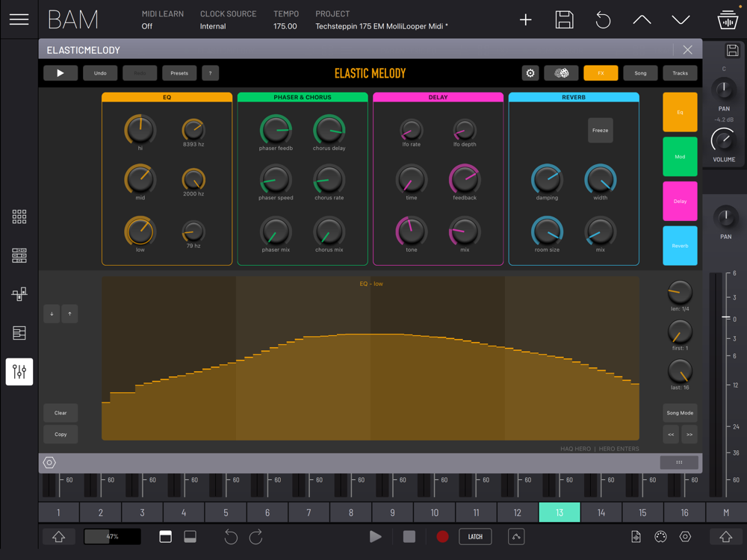This screenshot has height=560, width=747.
Task: Open the grid pads sidebar icon
Action: tap(19, 217)
